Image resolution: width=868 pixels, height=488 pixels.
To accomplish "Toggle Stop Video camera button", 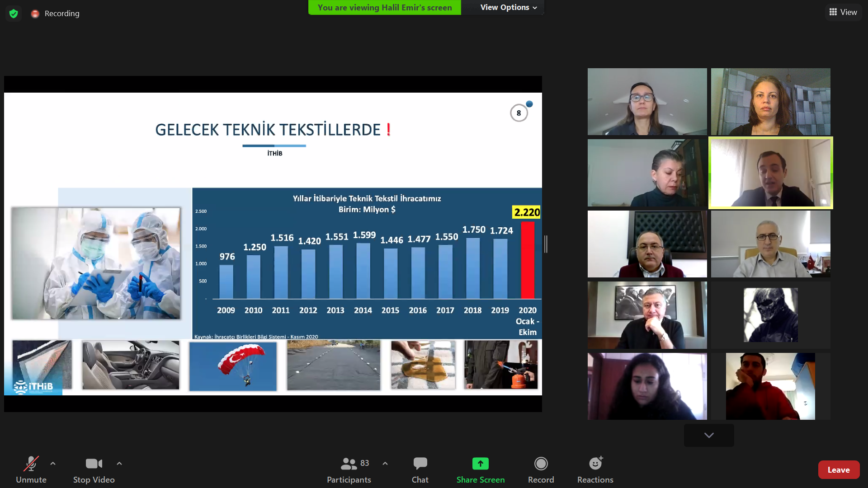I will tap(94, 464).
